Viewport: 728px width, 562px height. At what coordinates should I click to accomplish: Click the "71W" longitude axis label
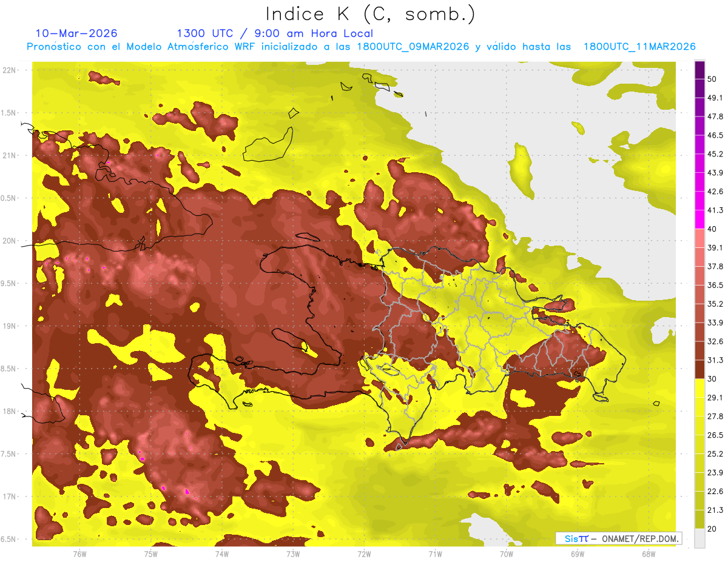coord(435,554)
